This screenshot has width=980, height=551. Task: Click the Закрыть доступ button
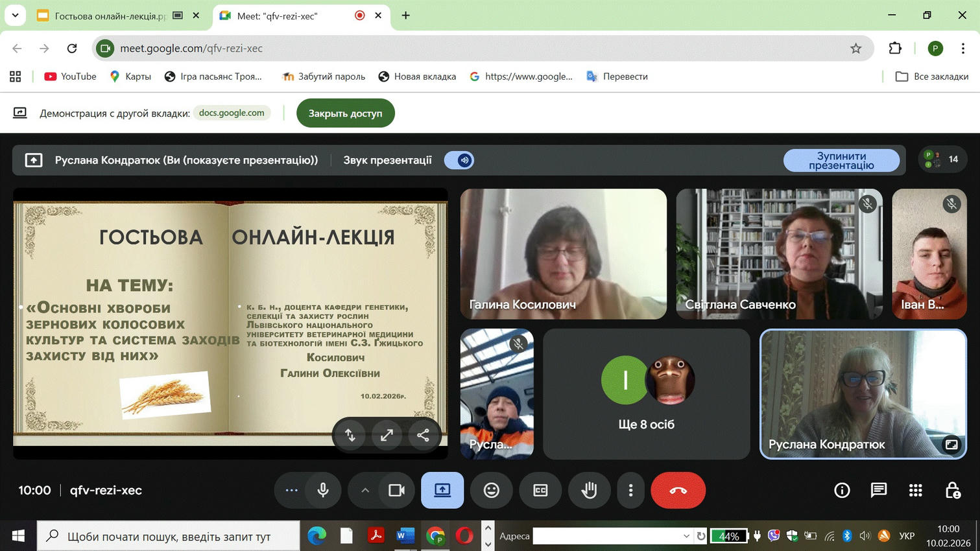click(x=345, y=113)
